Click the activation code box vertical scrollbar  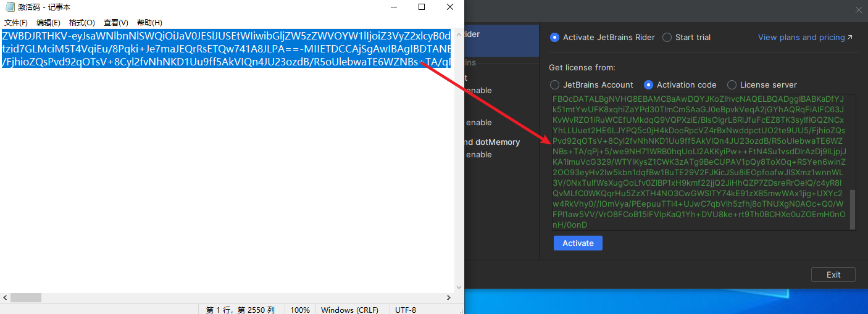pos(853,210)
